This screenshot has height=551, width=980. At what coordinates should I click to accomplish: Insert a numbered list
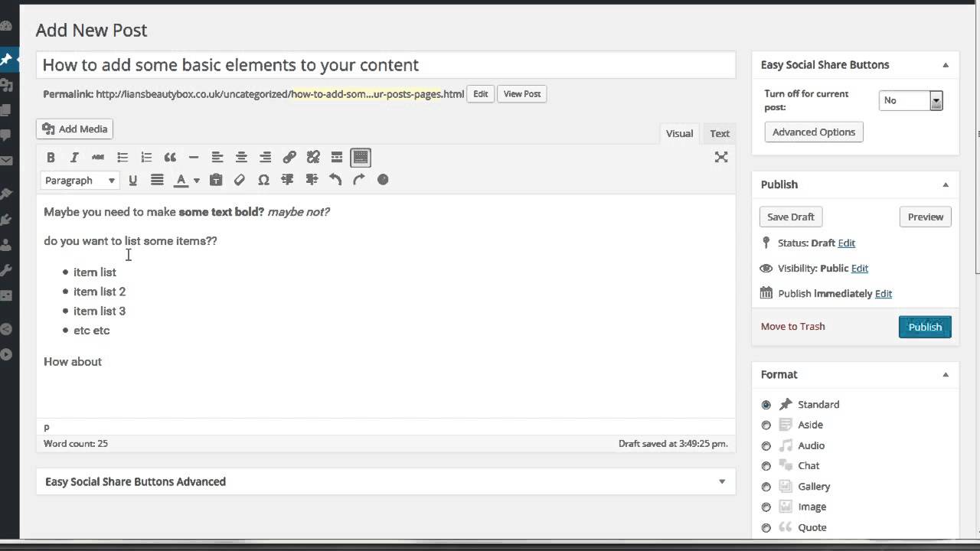pyautogui.click(x=146, y=158)
